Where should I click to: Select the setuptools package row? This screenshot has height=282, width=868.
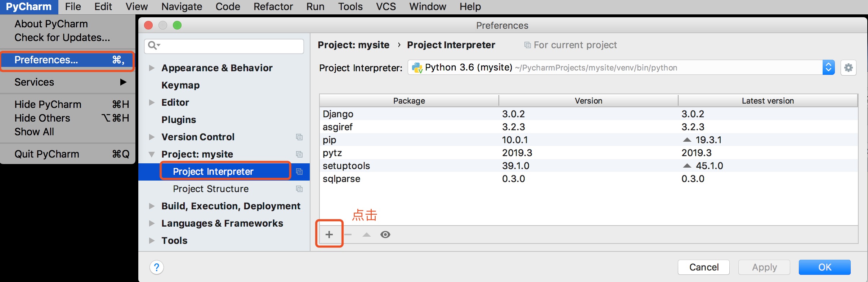589,166
